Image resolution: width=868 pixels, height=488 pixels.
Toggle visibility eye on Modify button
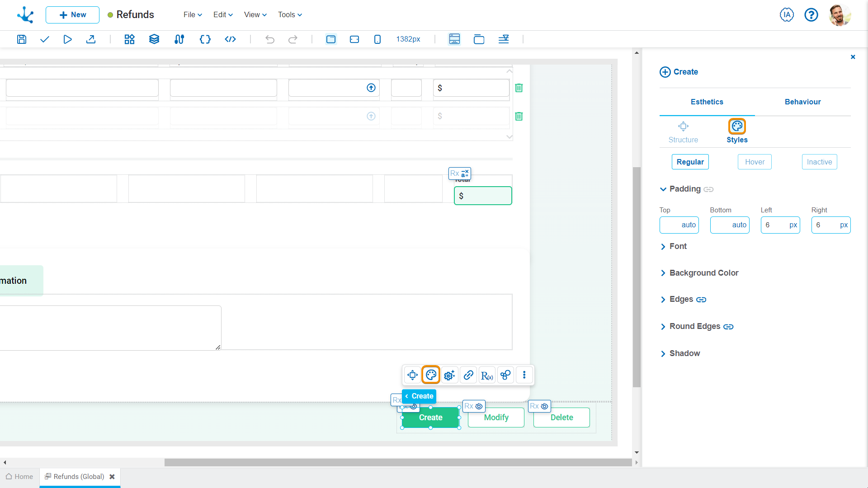point(479,406)
